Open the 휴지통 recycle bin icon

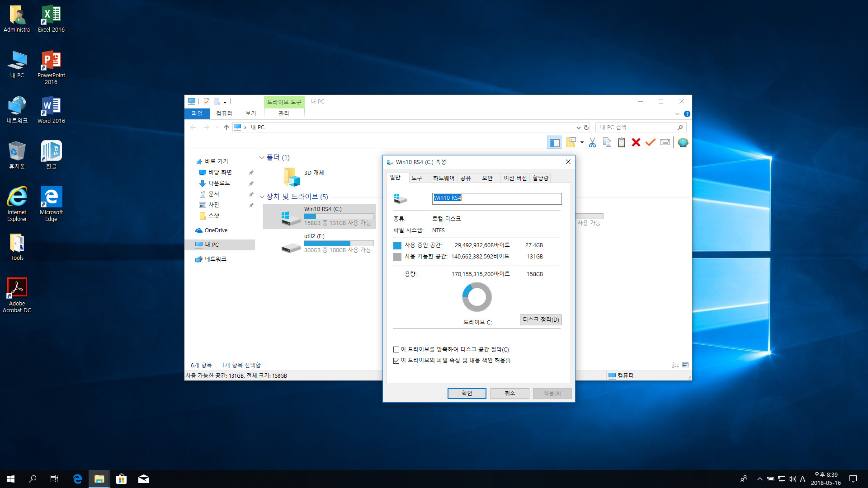pyautogui.click(x=17, y=155)
